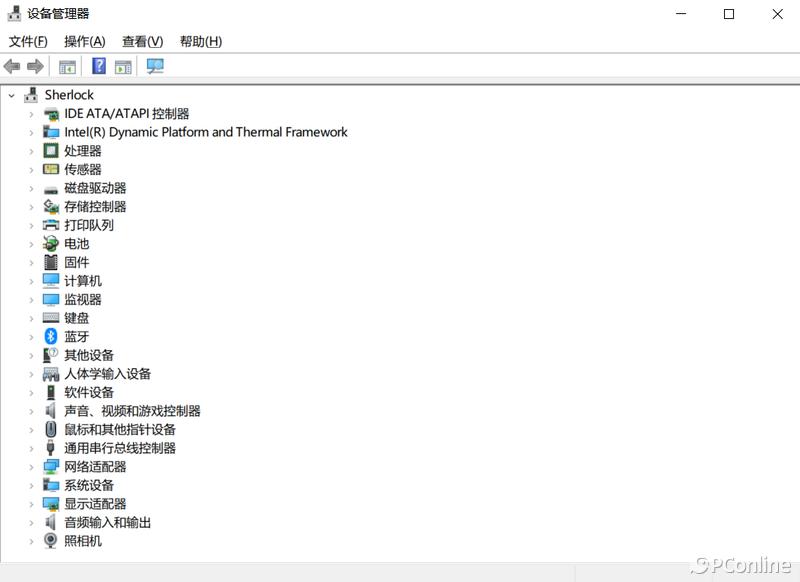
Task: Select the Intel(R) Dynamic Platform and Thermal Framework entry
Action: 204,131
